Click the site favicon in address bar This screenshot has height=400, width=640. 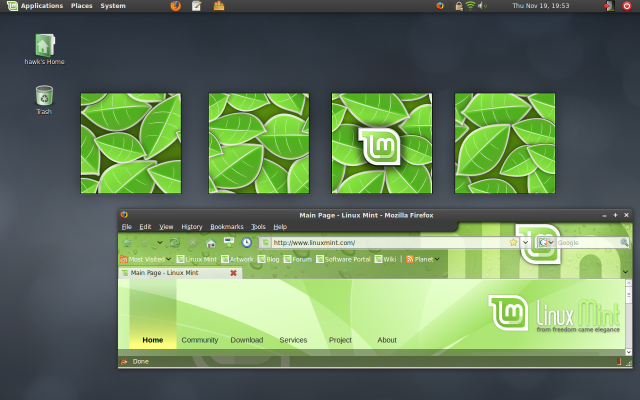pyautogui.click(x=265, y=242)
